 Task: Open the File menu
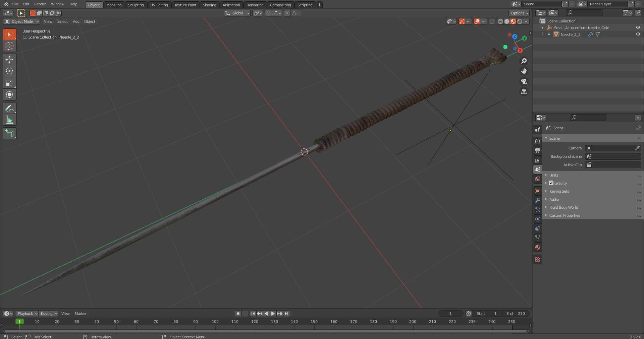pos(15,4)
